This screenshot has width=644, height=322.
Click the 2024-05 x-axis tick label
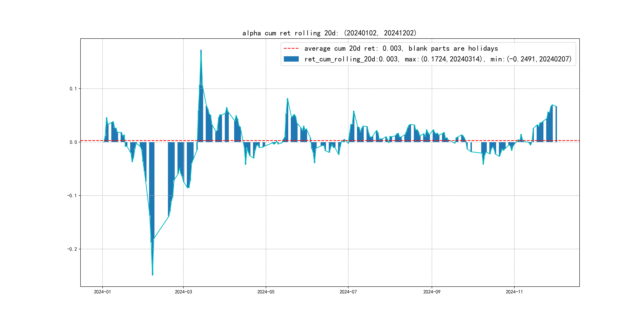266,292
